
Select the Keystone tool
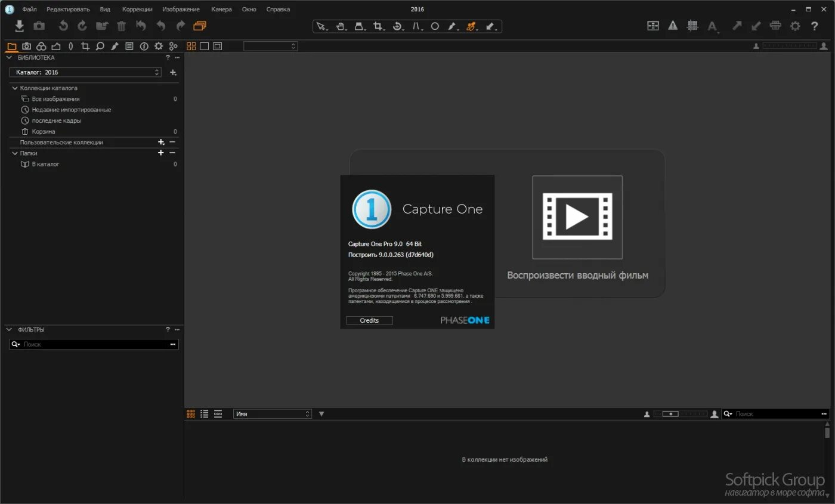[x=417, y=26]
